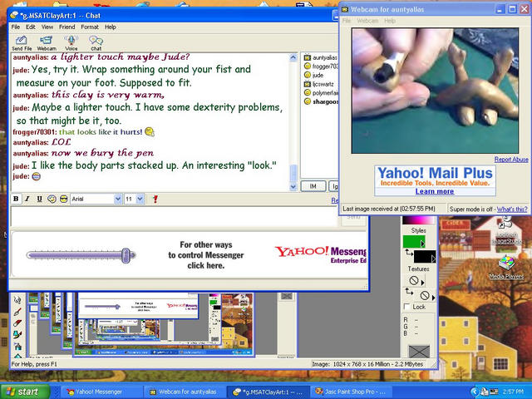Expand the foreground texture flyout arrow
Viewport: 532px width, 399px height.
(x=422, y=282)
